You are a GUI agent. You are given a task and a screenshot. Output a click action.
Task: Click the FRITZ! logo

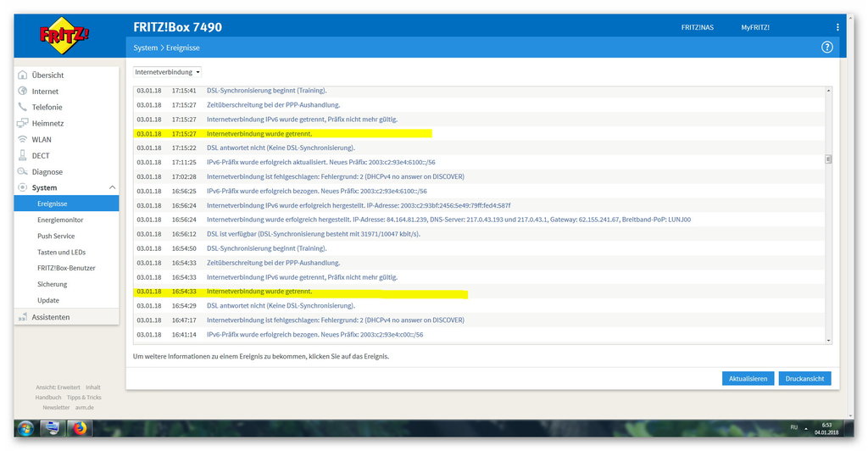[64, 36]
